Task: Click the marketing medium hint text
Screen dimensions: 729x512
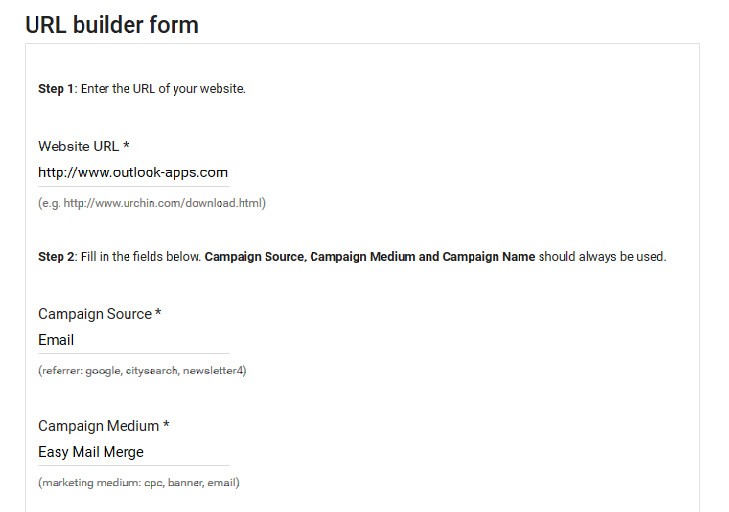Action: click(x=138, y=483)
